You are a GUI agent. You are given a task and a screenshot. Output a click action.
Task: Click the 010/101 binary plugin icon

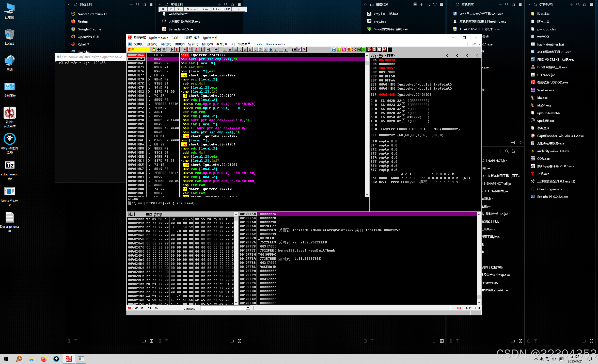[x=359, y=49]
